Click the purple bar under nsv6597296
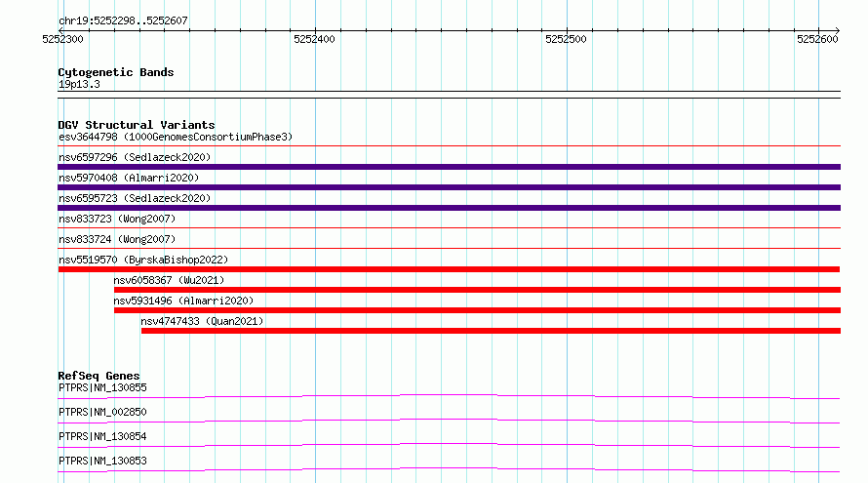Image resolution: width=868 pixels, height=483 pixels. tap(449, 167)
